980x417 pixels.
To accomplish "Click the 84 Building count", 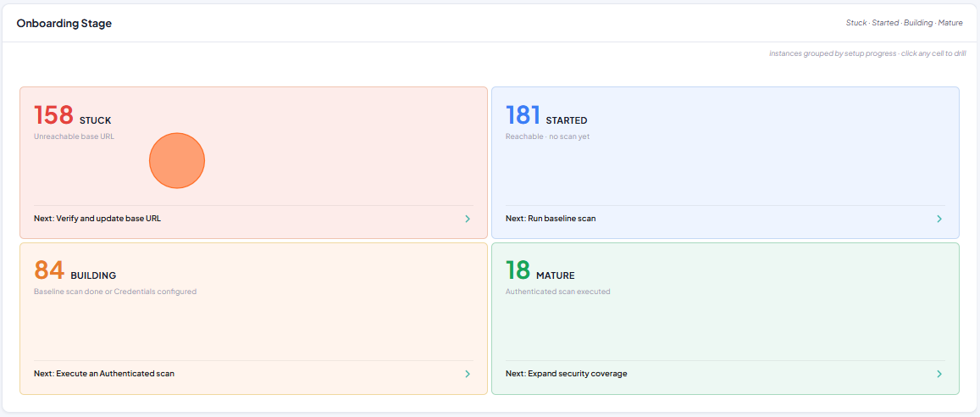I will coord(49,270).
